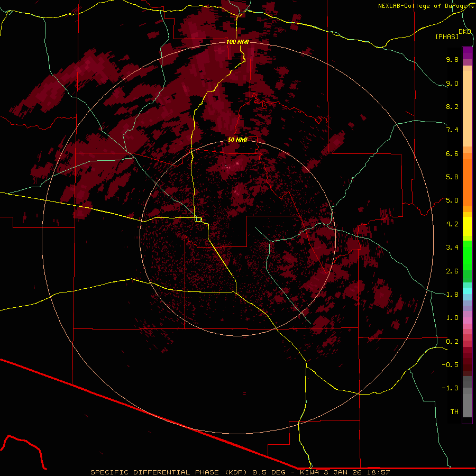Click the 2.6 scale value

point(452,271)
